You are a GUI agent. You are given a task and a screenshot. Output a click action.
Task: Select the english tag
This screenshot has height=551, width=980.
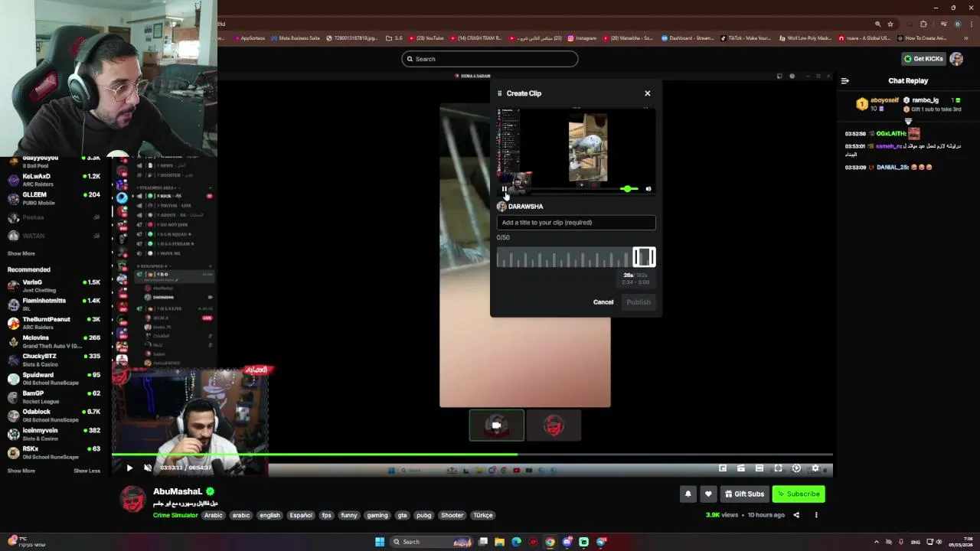(x=269, y=515)
